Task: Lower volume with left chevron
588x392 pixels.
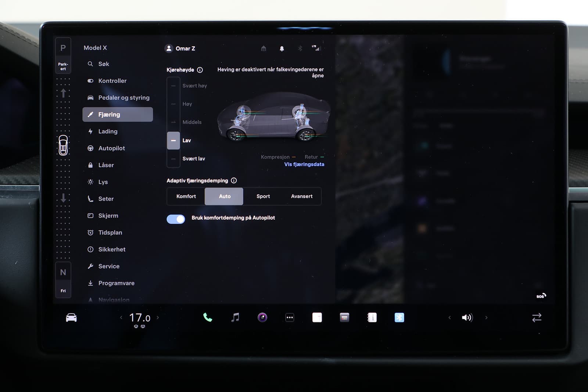Action: pos(449,317)
